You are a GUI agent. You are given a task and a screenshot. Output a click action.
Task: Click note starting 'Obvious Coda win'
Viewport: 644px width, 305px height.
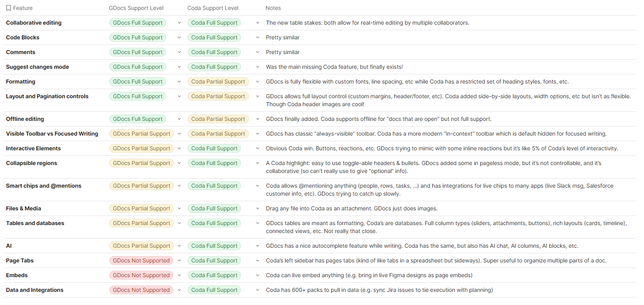442,148
